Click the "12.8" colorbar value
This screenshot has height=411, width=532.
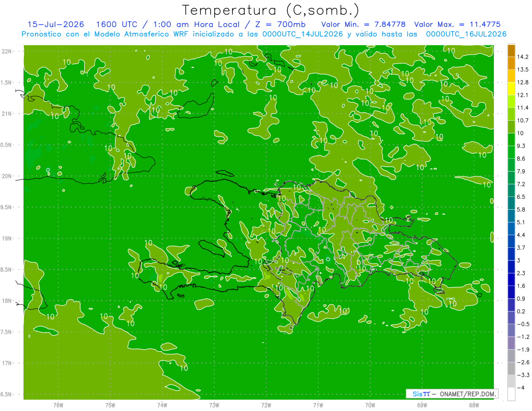pyautogui.click(x=523, y=82)
